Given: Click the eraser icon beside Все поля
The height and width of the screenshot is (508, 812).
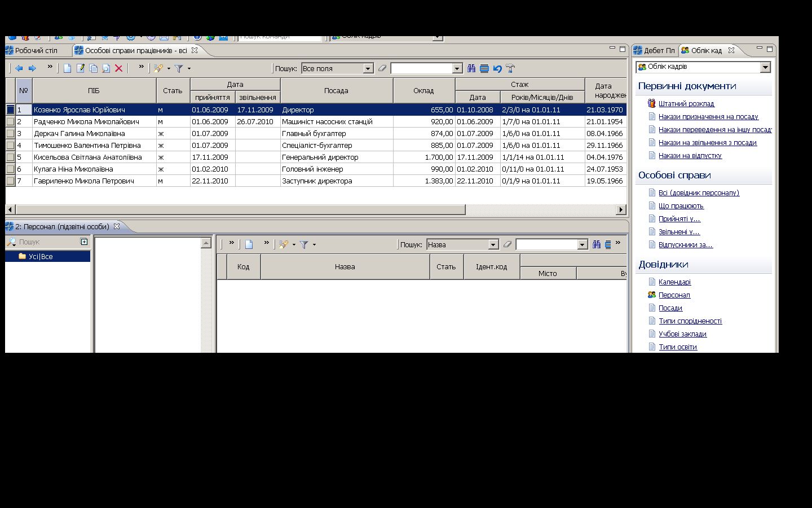Looking at the screenshot, I should [382, 68].
